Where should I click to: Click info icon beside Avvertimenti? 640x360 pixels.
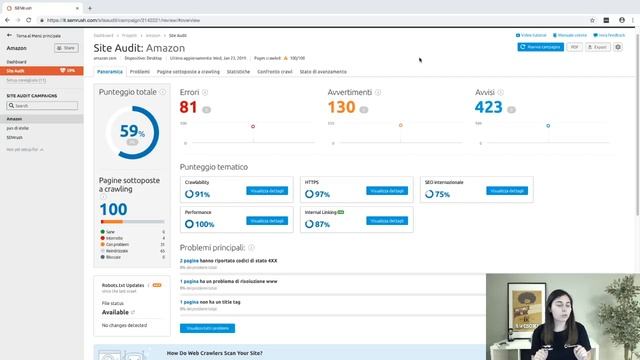click(x=378, y=92)
